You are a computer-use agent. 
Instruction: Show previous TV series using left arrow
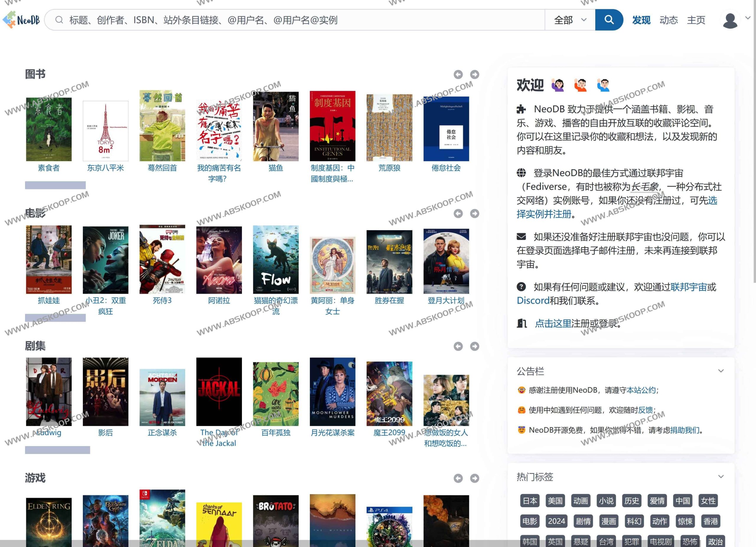pos(458,346)
